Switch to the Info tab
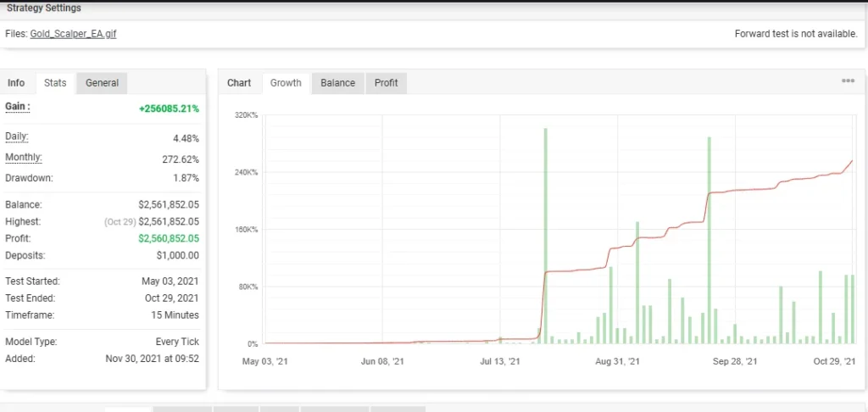Screen dimensions: 868x412 pyautogui.click(x=16, y=83)
